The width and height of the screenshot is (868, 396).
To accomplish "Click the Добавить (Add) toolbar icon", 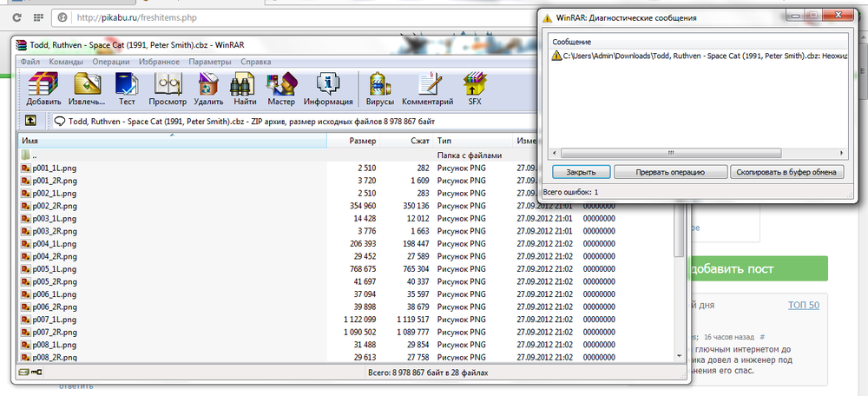I will (43, 88).
